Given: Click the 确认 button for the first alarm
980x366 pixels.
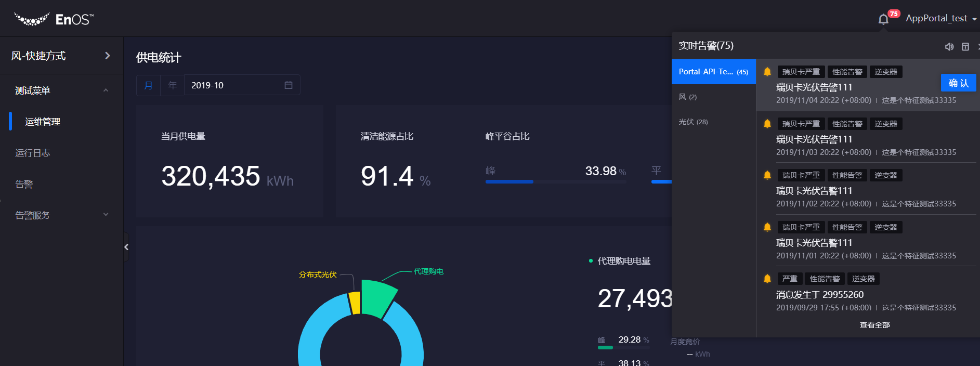Looking at the screenshot, I should (x=958, y=83).
